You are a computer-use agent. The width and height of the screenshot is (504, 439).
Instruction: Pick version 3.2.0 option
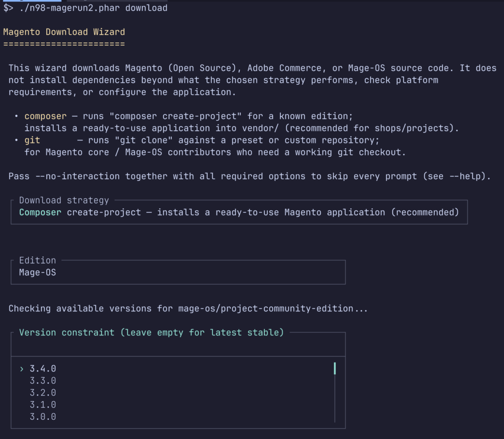tap(43, 393)
